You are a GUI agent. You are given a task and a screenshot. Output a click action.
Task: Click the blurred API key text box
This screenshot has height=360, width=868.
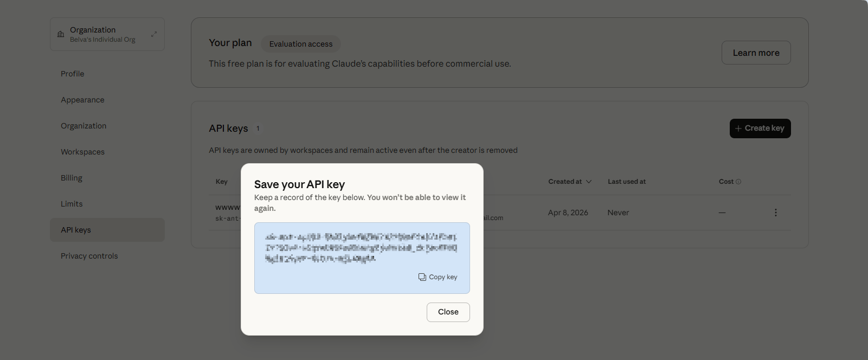coord(361,248)
